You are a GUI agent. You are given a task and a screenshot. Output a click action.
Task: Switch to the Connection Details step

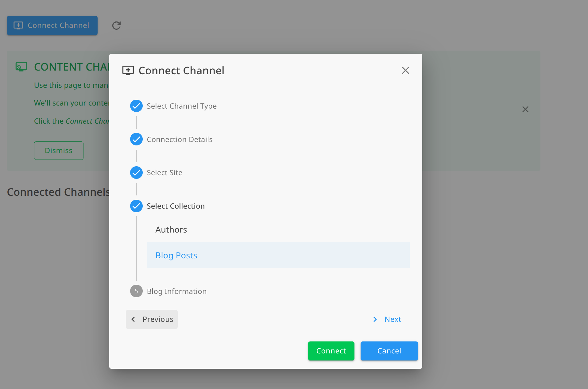180,139
